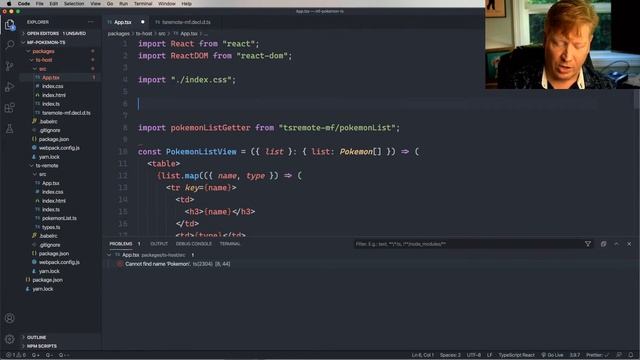Open tsremote-mf.decl.d.ts in the file tree

pyautogui.click(x=66, y=113)
